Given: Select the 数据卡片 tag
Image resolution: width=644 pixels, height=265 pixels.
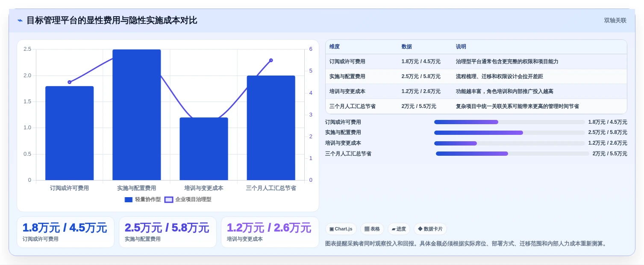Looking at the screenshot, I should click(430, 229).
